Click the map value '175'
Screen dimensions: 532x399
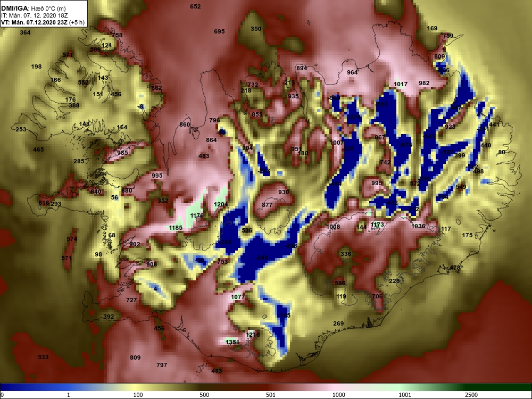coord(467,235)
